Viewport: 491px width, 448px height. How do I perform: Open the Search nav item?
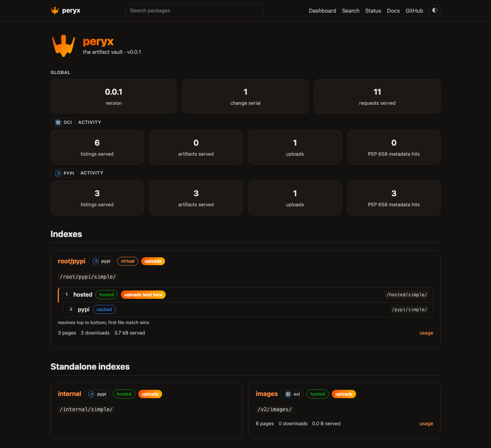tap(351, 11)
